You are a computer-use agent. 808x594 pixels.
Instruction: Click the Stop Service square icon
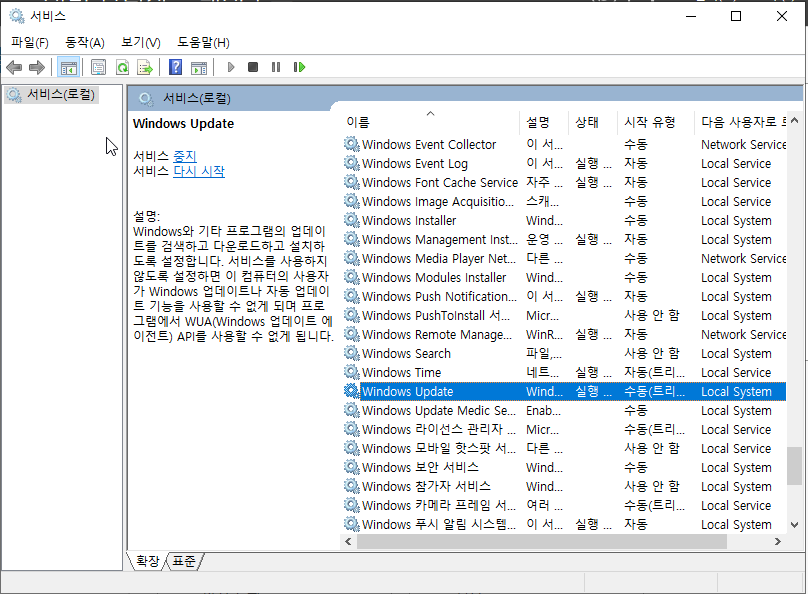coord(253,67)
